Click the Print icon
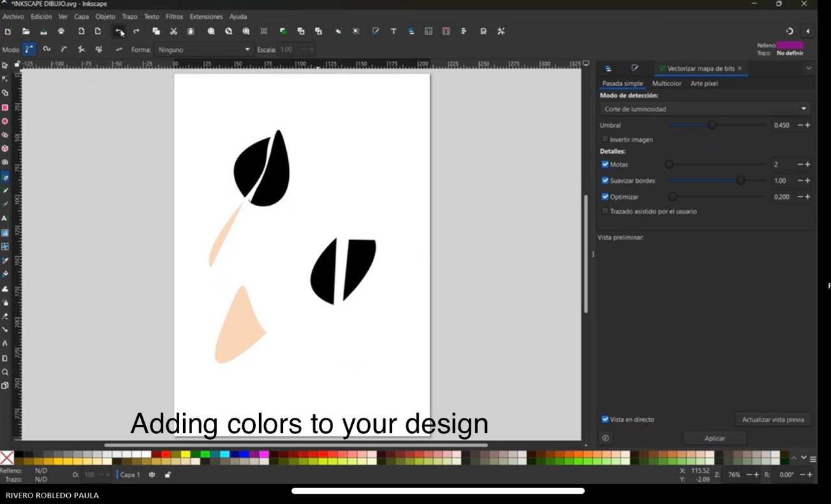Screen dimensions: 831x504 pyautogui.click(x=61, y=31)
